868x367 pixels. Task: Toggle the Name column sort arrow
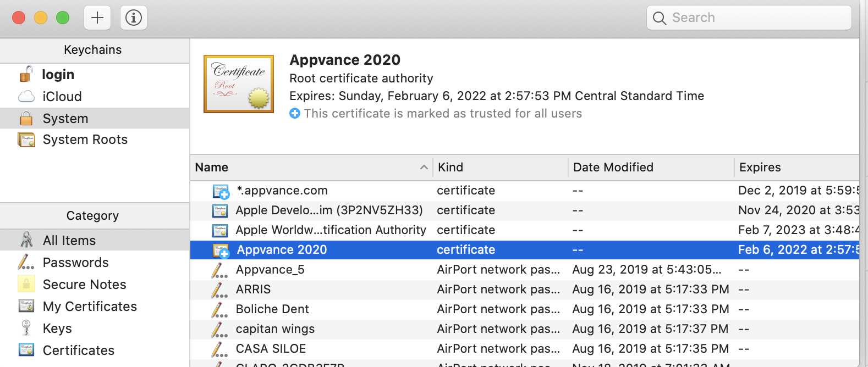[424, 167]
